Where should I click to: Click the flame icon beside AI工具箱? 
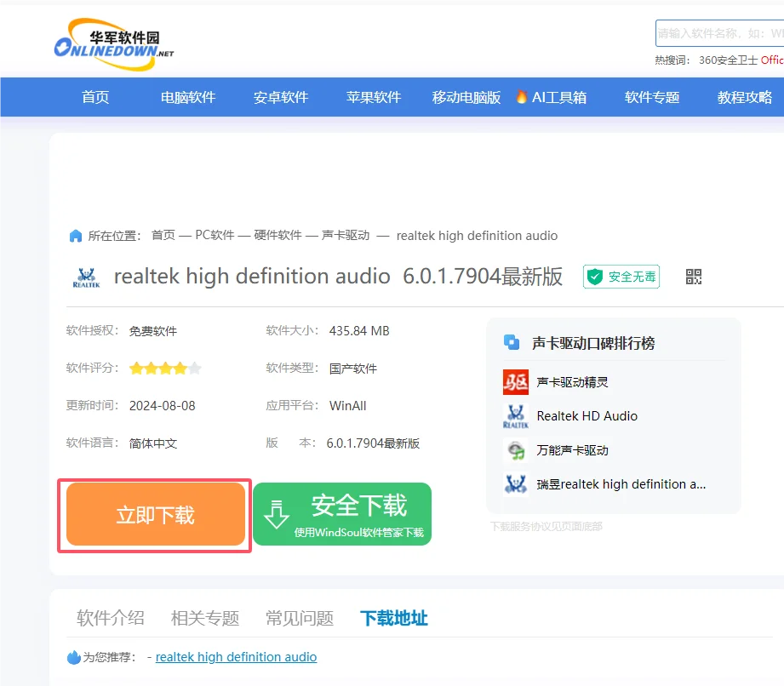coord(521,96)
